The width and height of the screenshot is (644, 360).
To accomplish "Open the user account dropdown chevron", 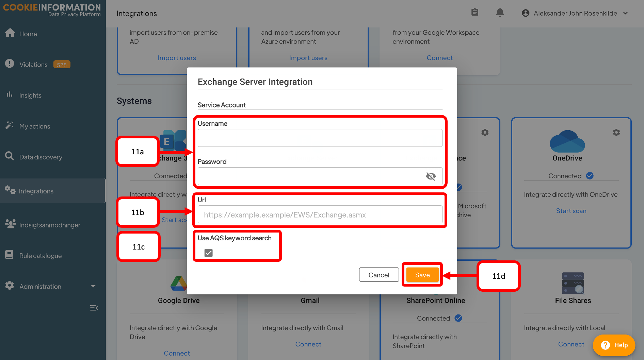I will click(626, 13).
